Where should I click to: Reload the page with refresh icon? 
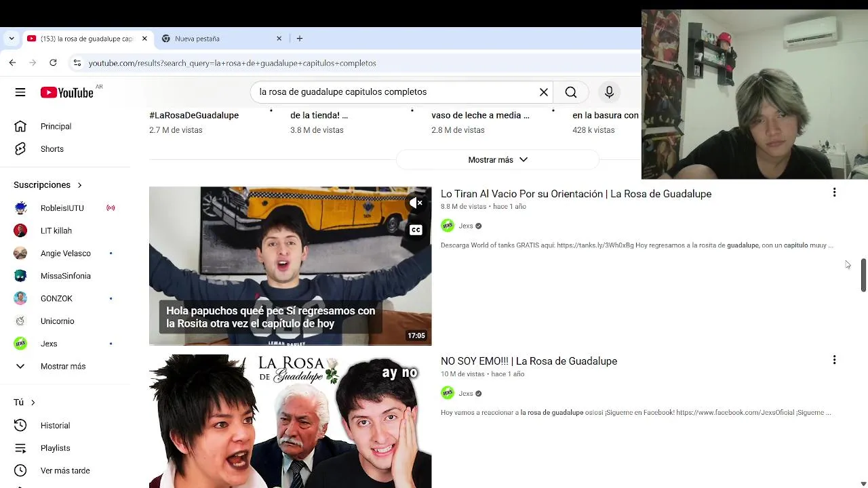click(53, 62)
